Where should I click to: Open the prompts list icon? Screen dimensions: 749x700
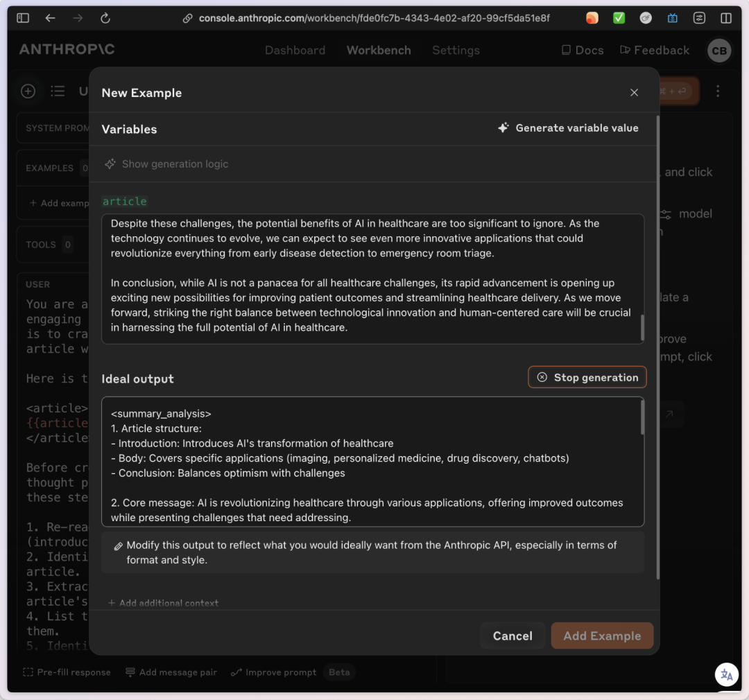[58, 91]
